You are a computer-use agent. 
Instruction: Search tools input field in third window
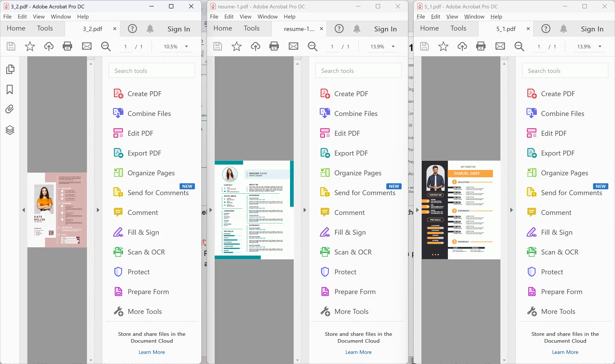[565, 70]
